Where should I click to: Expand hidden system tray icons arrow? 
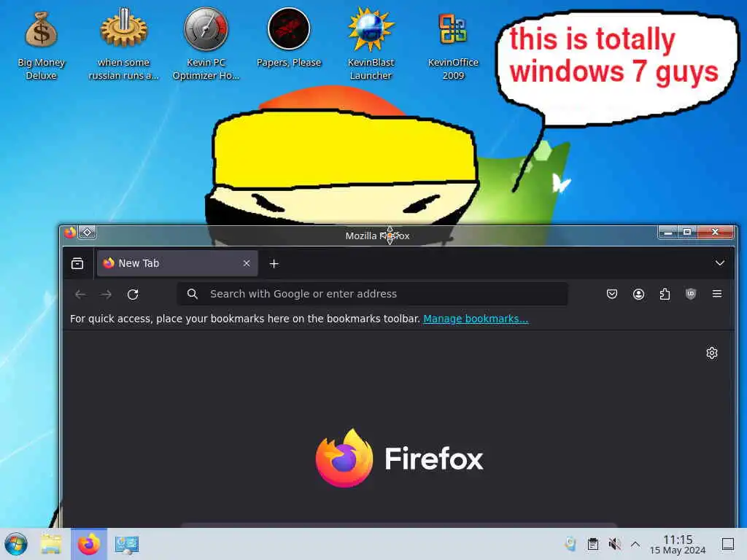pos(635,543)
